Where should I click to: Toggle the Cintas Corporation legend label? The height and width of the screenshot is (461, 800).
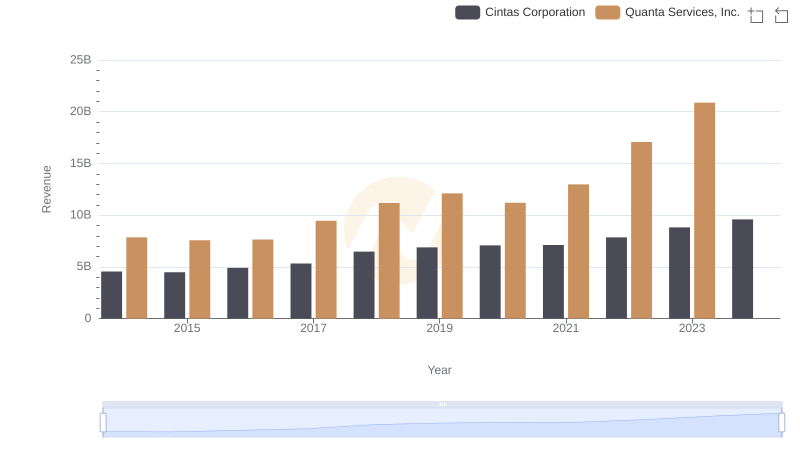coord(535,12)
